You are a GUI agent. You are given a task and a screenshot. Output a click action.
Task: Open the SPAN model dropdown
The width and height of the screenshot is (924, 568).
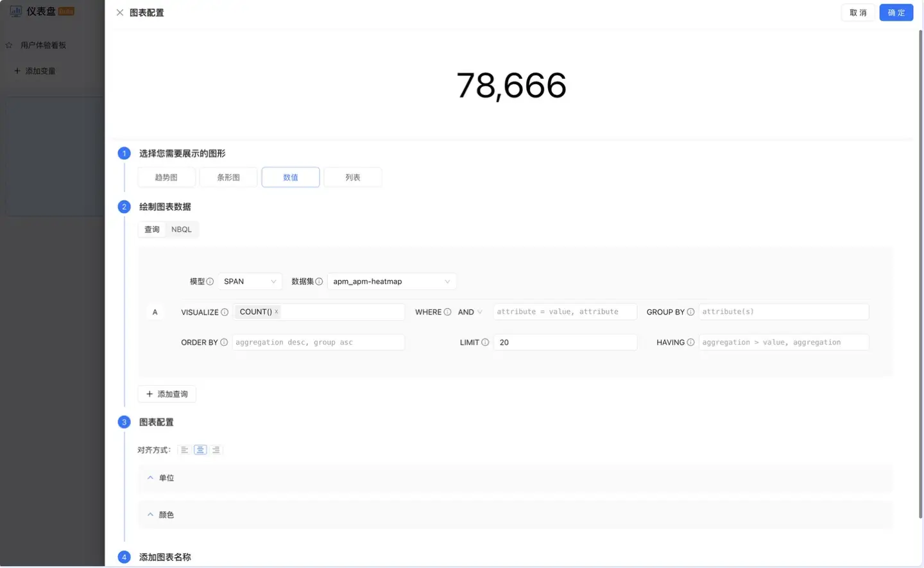250,282
